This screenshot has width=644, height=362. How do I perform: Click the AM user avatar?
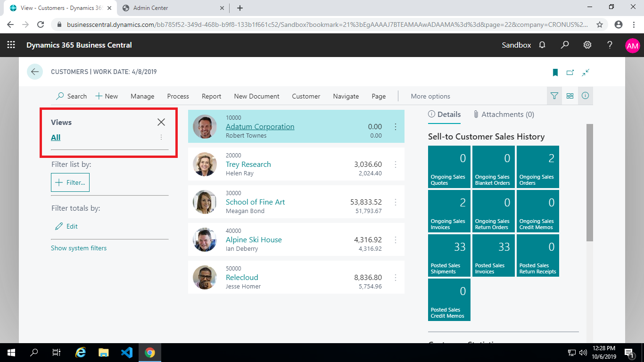(x=632, y=45)
